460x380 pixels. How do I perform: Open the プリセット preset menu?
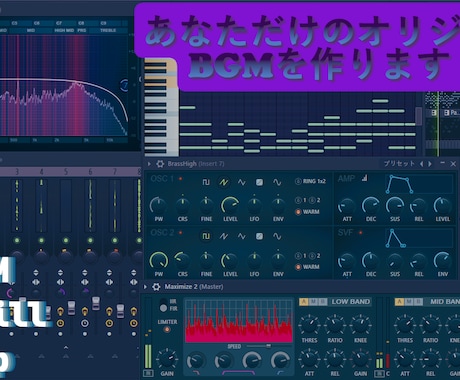point(399,164)
